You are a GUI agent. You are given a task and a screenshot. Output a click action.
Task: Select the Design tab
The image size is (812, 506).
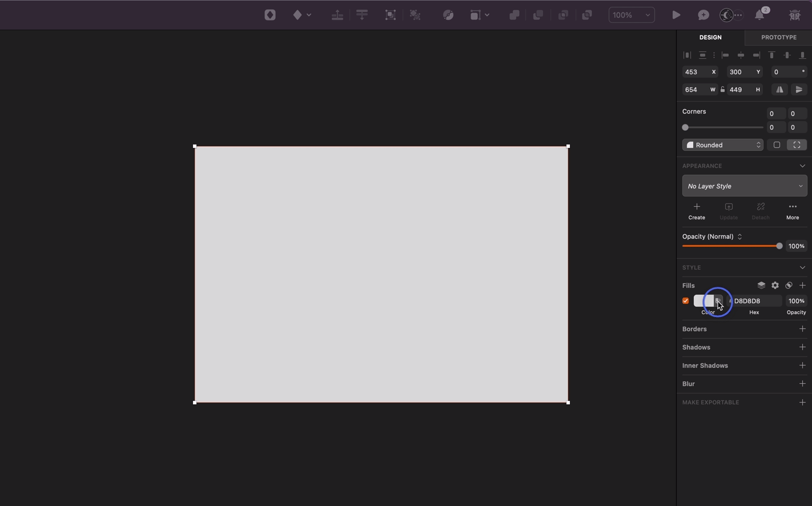click(710, 37)
